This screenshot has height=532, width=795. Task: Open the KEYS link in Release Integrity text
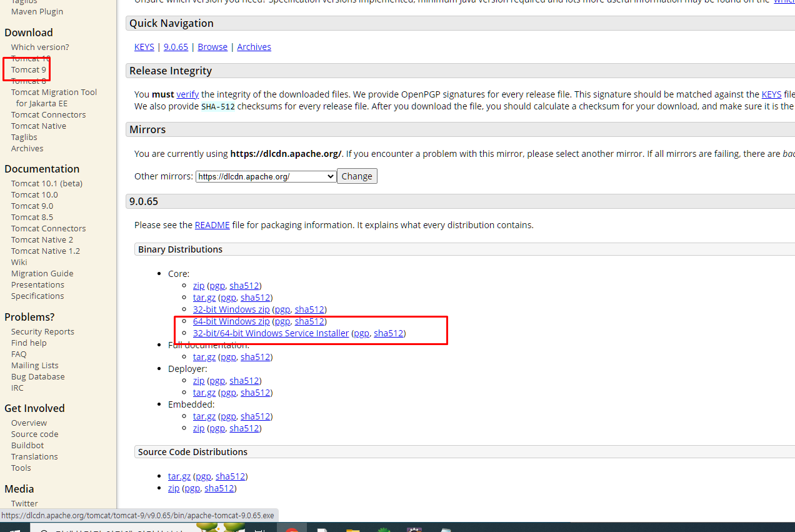tap(771, 94)
